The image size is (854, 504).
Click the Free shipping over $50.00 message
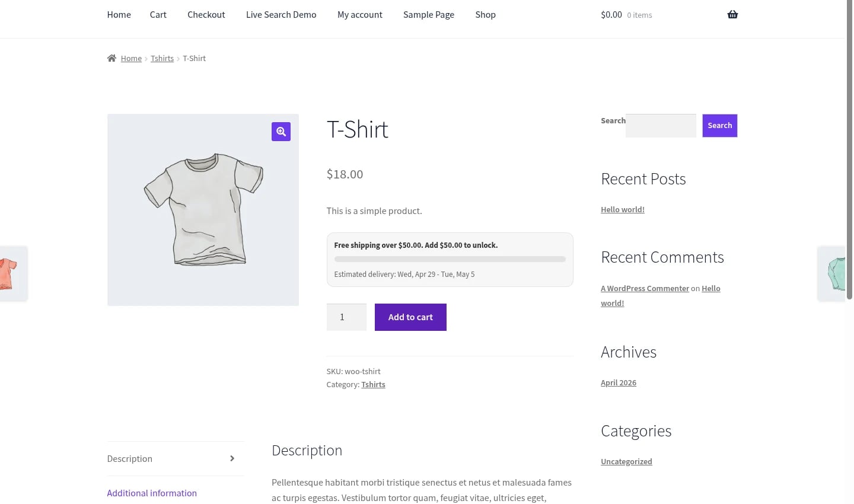[x=416, y=245]
